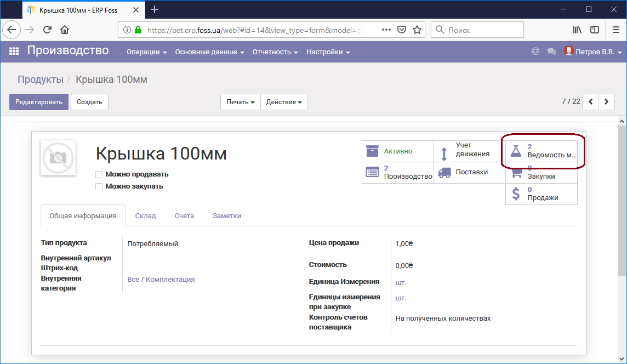Open the шт. unit of measure link

[x=401, y=282]
